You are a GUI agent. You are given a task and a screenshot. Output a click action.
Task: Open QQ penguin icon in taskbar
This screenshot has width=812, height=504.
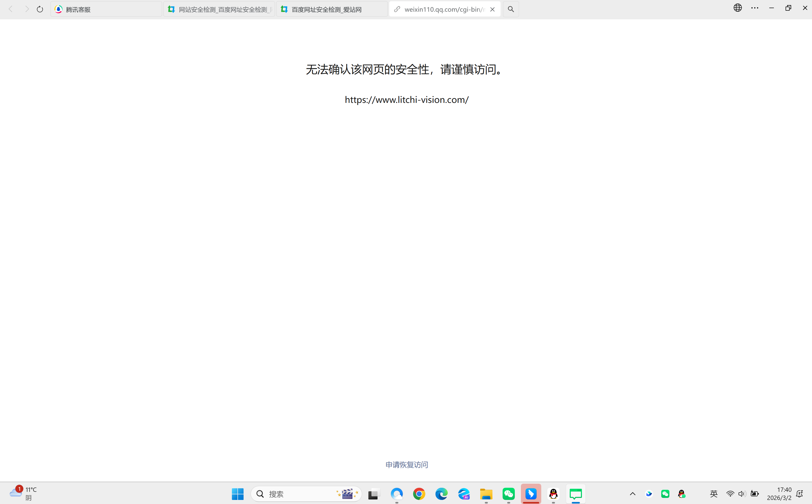point(553,494)
